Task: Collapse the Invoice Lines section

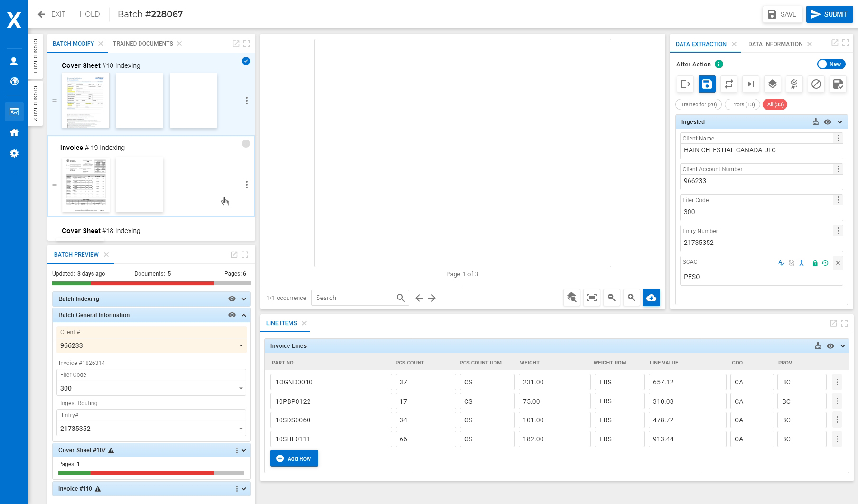Action: [x=842, y=346]
